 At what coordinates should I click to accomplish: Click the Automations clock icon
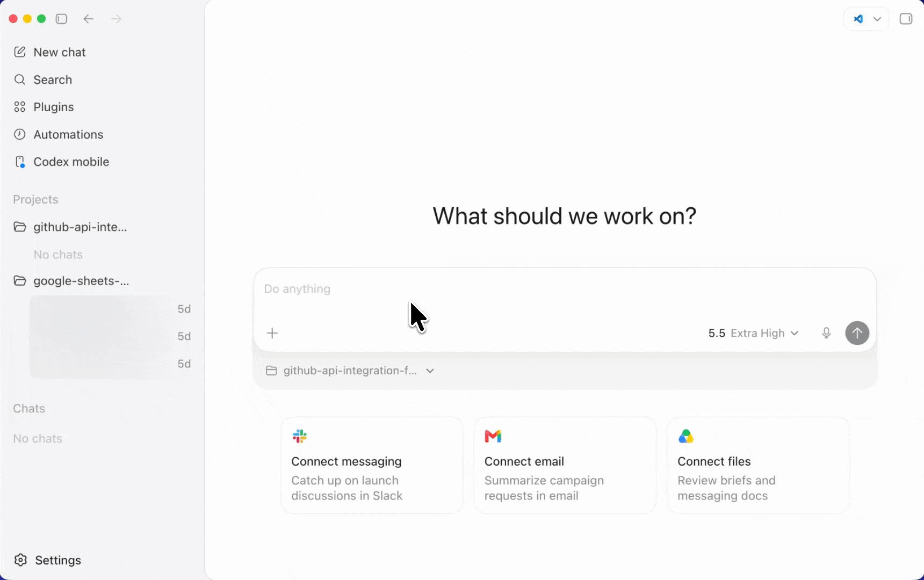[x=20, y=134]
